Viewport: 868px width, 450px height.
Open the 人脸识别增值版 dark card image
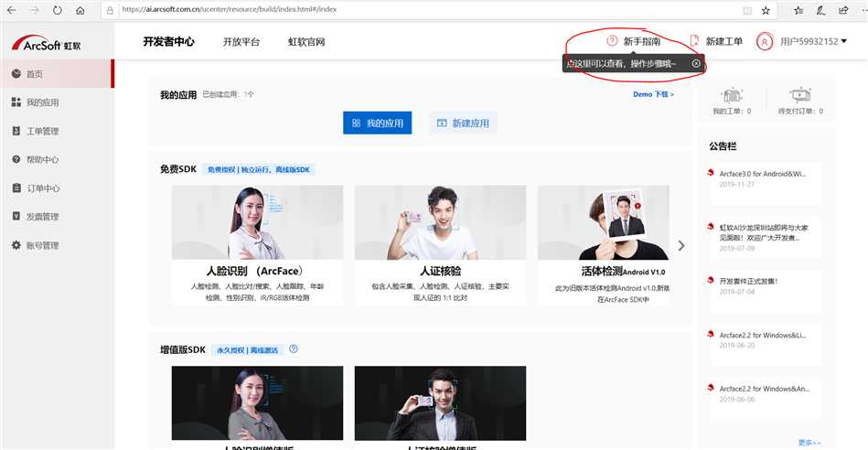[x=257, y=403]
